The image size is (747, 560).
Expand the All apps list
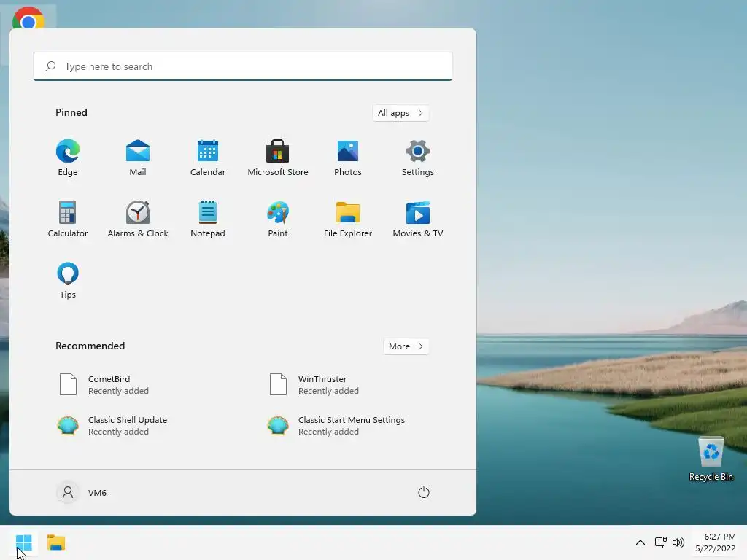(400, 113)
